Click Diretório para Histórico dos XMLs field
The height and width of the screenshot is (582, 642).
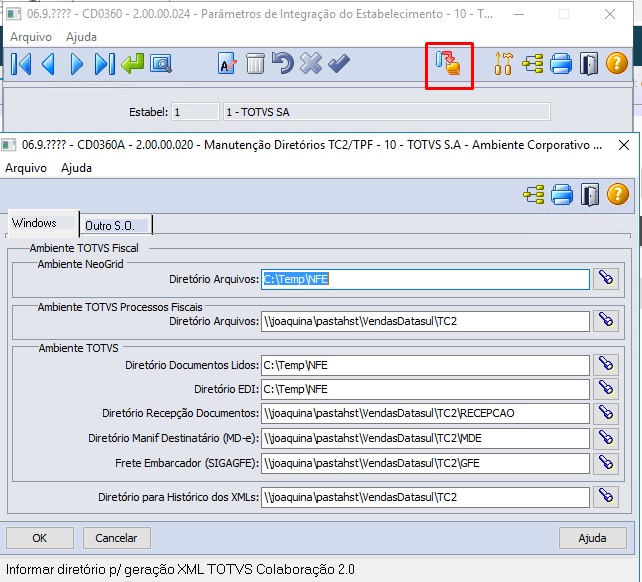pos(425,497)
